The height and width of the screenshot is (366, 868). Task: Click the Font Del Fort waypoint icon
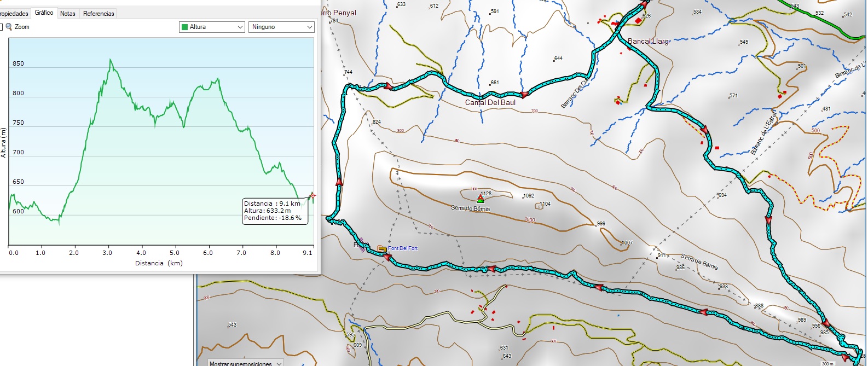383,249
